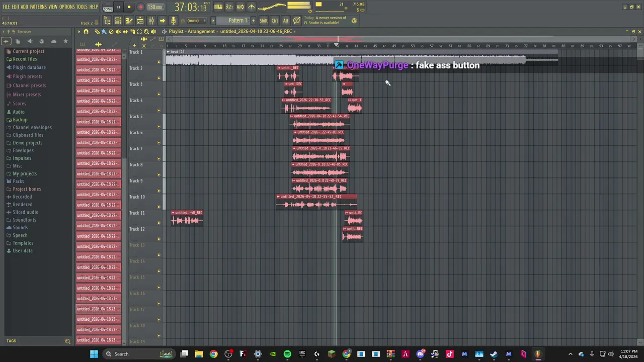Open Steam from the taskbar
Viewport: 644px width, 362px height.
pos(494,354)
